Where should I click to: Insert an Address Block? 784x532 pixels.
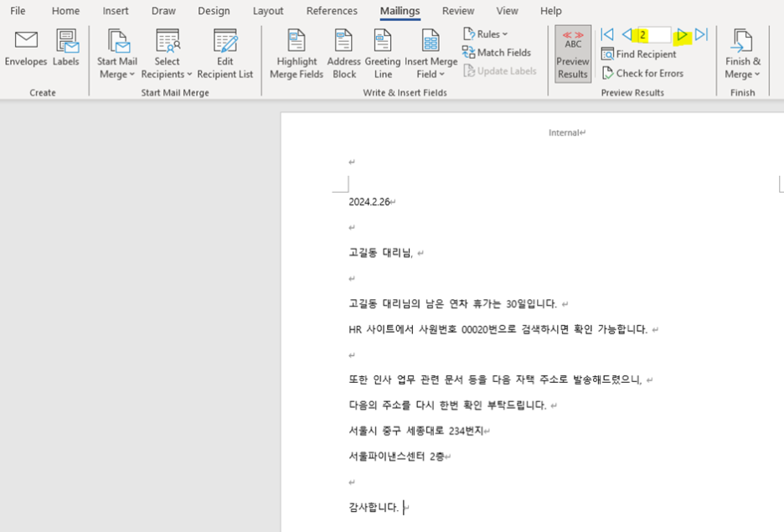[344, 54]
